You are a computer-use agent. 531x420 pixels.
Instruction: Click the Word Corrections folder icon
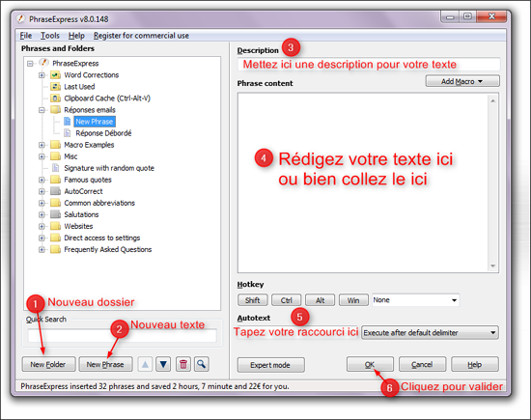click(x=55, y=75)
